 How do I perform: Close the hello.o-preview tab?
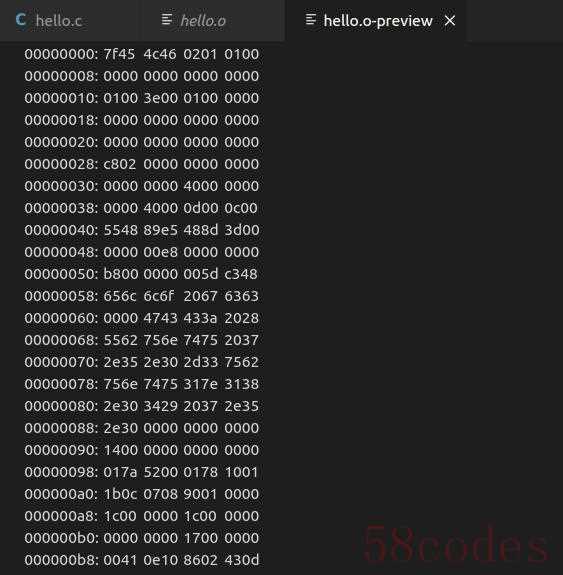(450, 21)
